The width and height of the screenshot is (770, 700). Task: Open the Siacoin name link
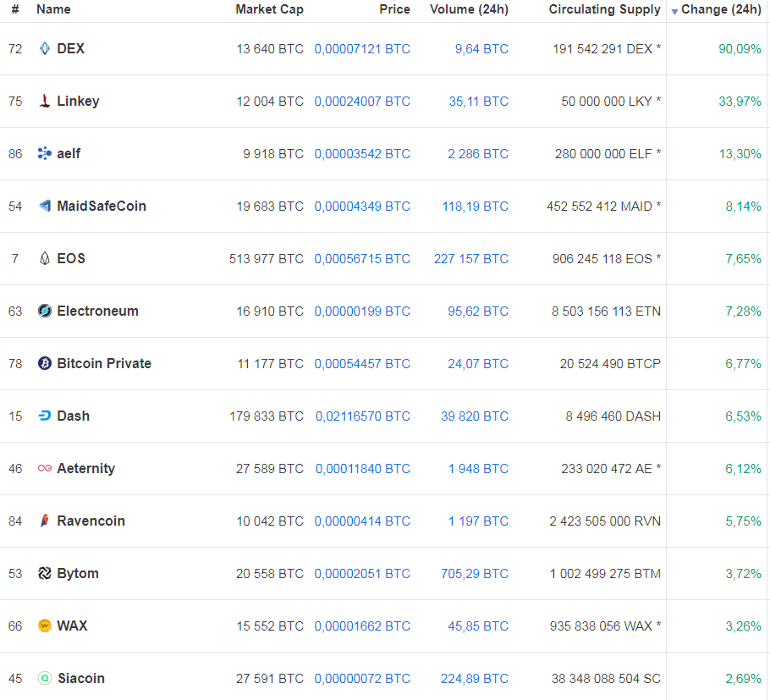pyautogui.click(x=81, y=678)
